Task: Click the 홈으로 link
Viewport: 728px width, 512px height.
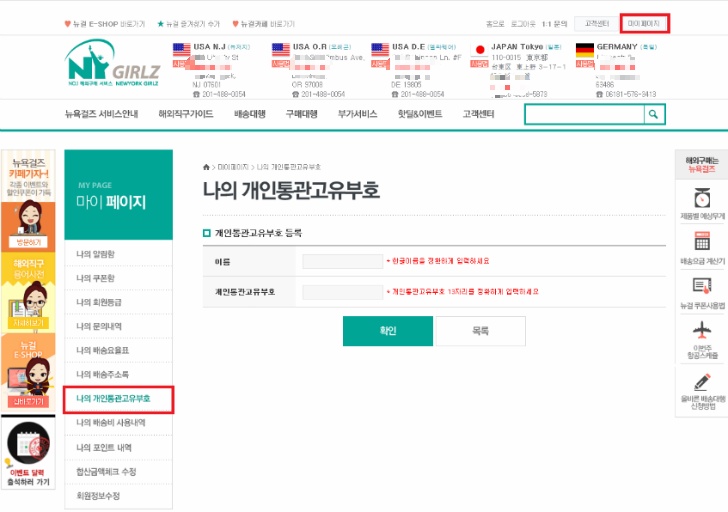Action: [495, 24]
